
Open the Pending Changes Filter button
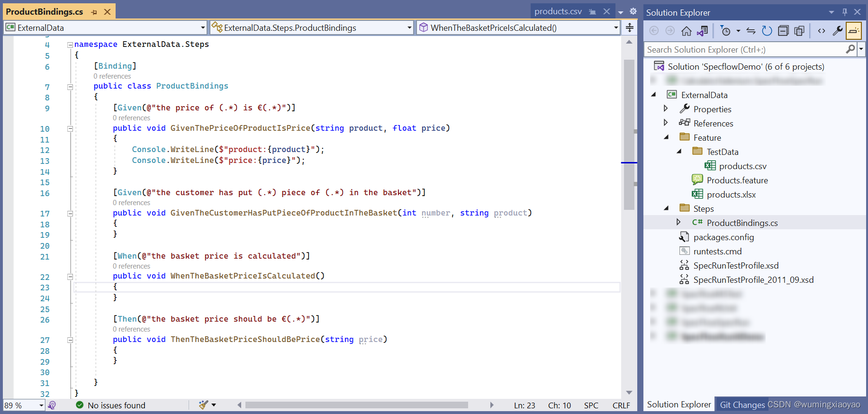tap(725, 31)
